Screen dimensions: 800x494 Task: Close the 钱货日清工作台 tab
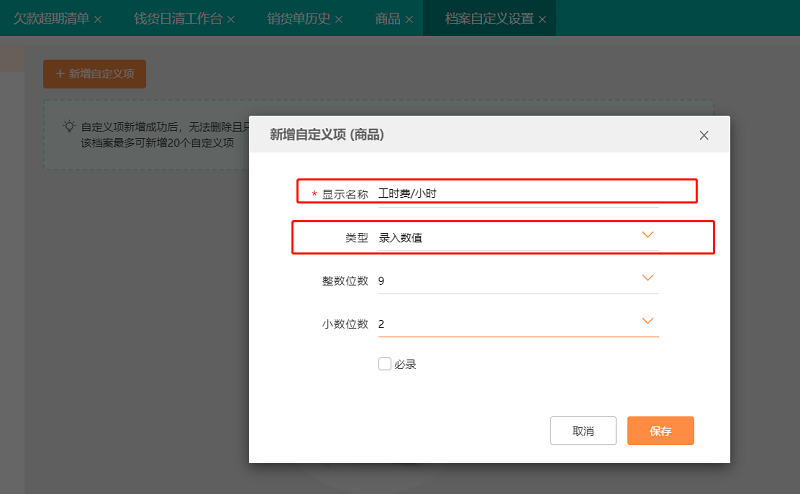(231, 19)
